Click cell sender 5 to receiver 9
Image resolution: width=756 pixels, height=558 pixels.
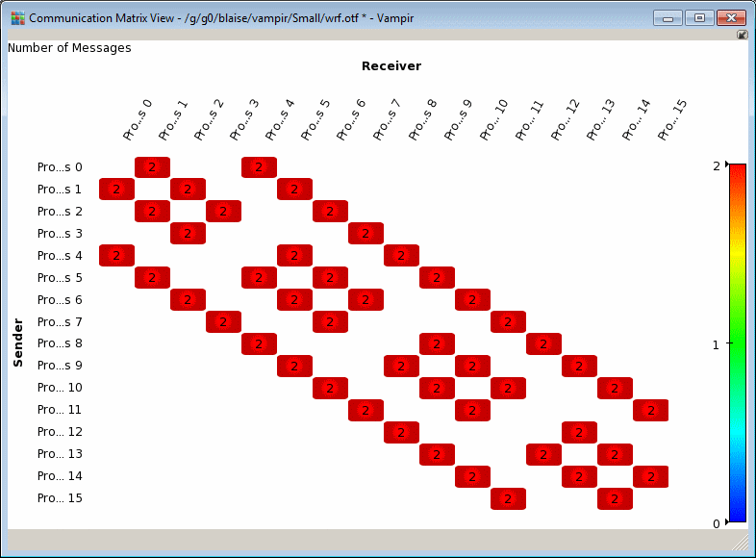coord(437,278)
